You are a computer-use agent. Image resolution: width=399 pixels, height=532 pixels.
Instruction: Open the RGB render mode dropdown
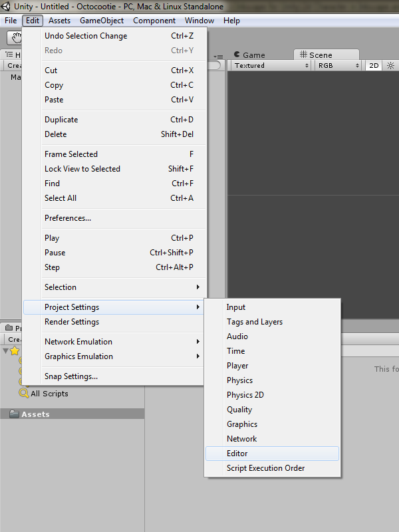click(x=338, y=66)
